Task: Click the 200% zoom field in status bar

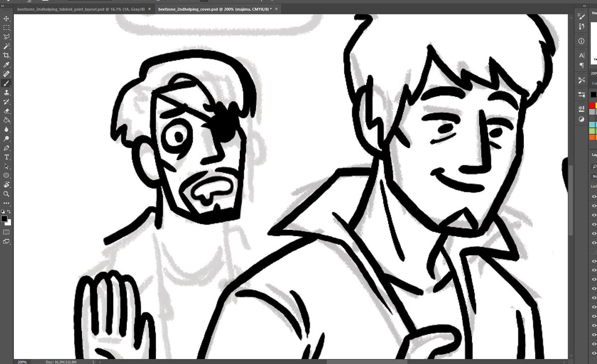Action: pyautogui.click(x=22, y=362)
